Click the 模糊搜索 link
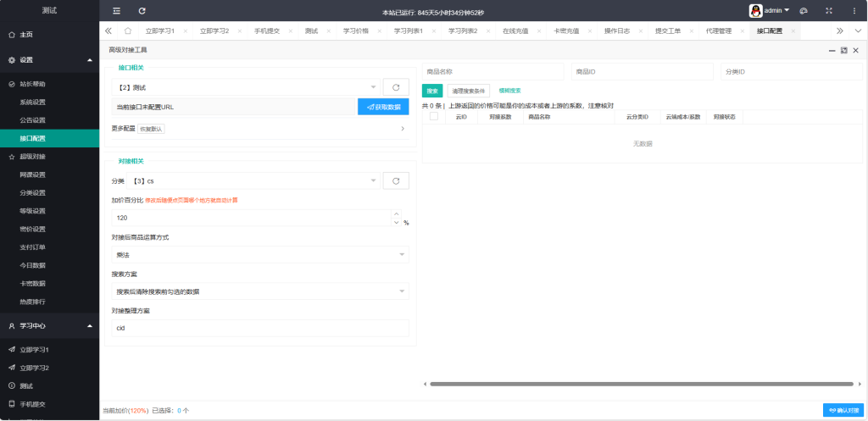 coord(509,90)
